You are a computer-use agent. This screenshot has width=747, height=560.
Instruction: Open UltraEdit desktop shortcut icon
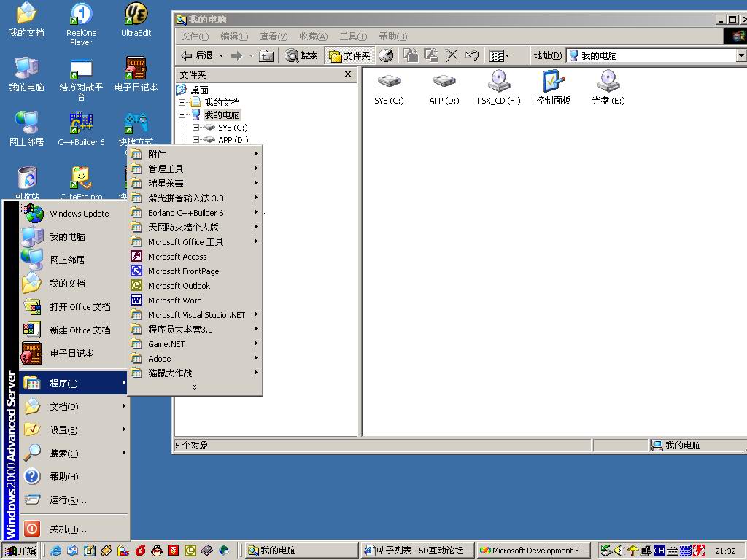pyautogui.click(x=136, y=20)
